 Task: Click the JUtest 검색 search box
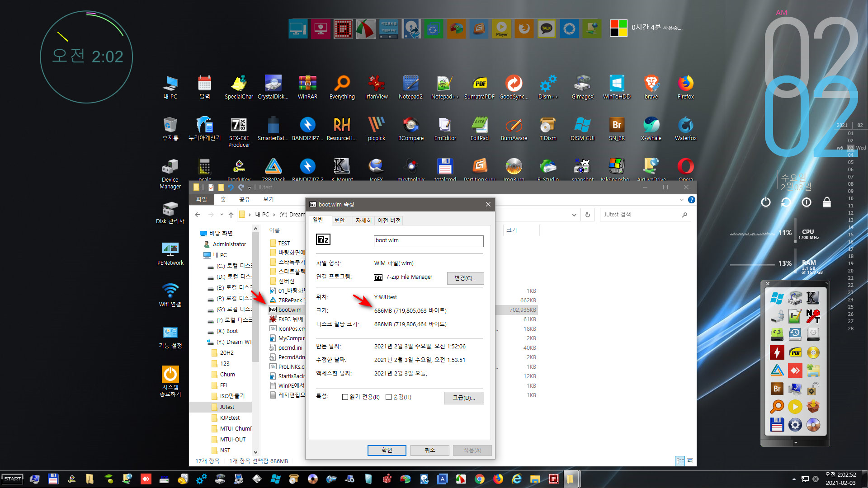coord(641,215)
